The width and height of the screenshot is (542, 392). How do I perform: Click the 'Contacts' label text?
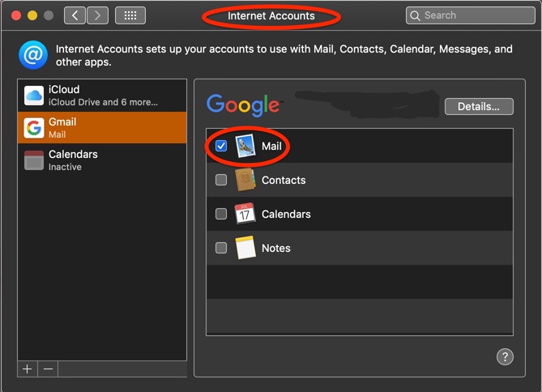coord(284,180)
